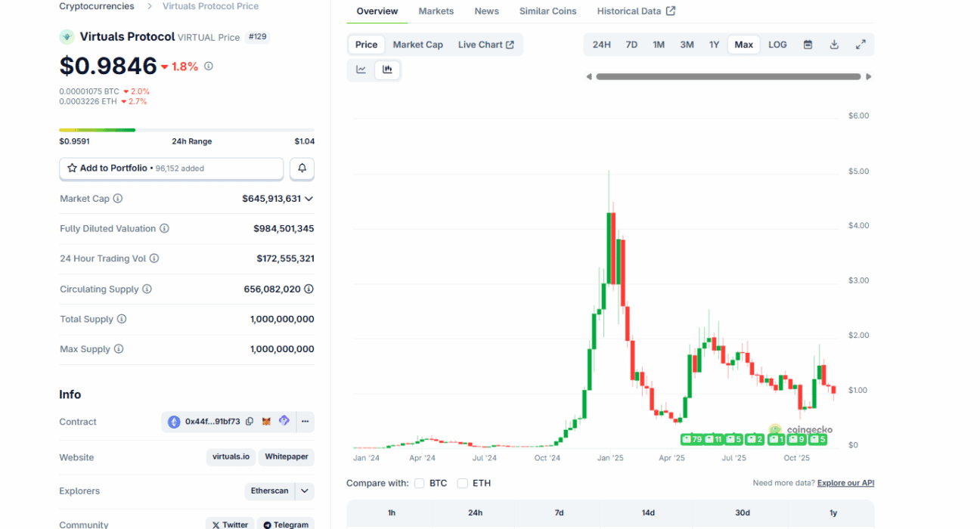
Task: Open the Whitepaper link
Action: click(x=287, y=457)
